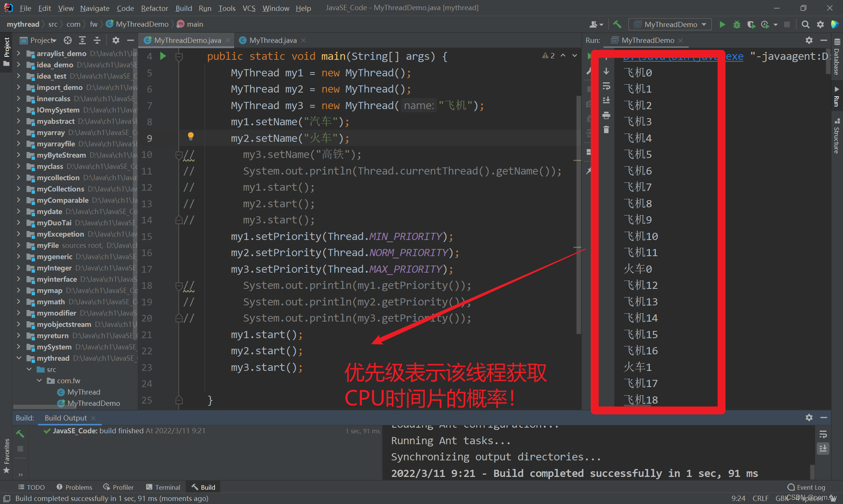843x504 pixels.
Task: Run MyThreadDemo with the green play button
Action: tap(722, 24)
